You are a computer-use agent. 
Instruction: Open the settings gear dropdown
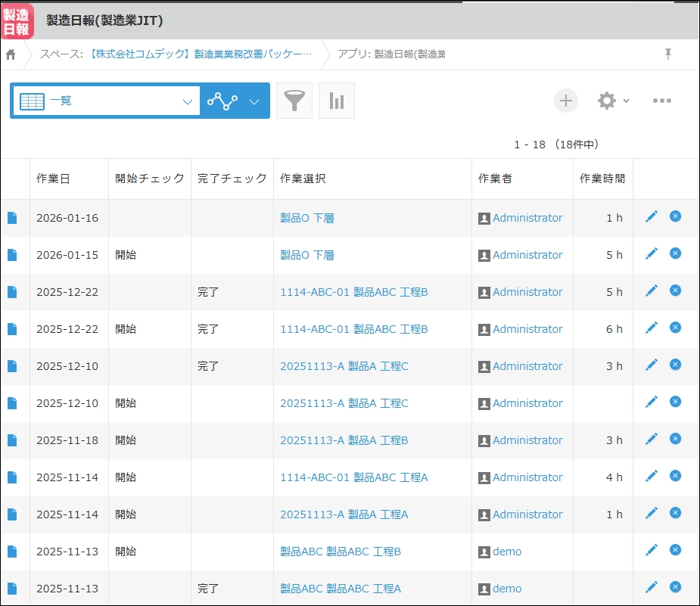point(613,101)
